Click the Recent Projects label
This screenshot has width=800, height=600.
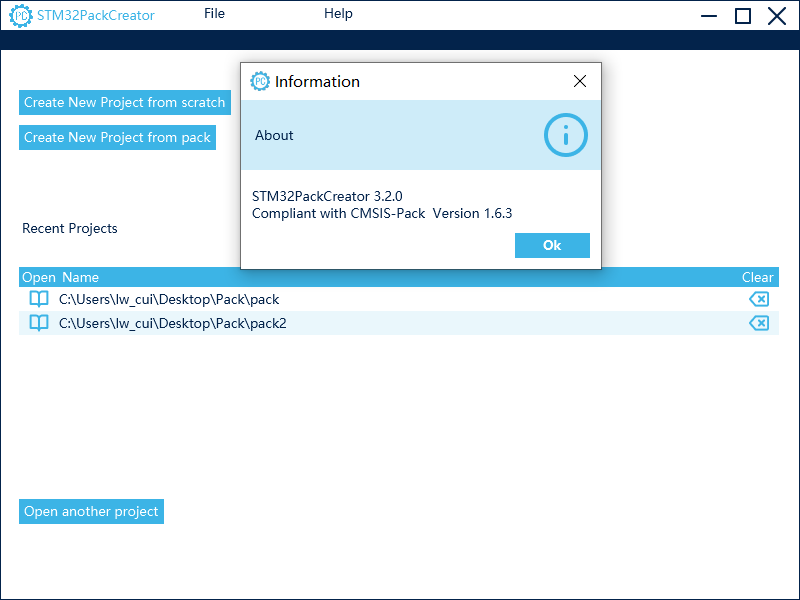(x=70, y=228)
